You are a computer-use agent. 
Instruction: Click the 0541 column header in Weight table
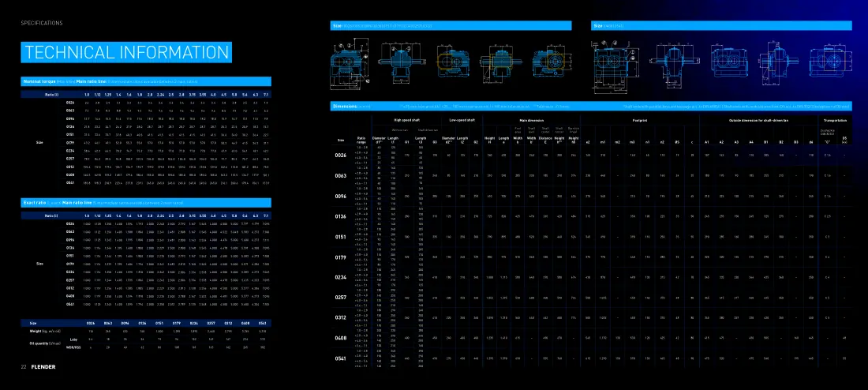point(261,322)
